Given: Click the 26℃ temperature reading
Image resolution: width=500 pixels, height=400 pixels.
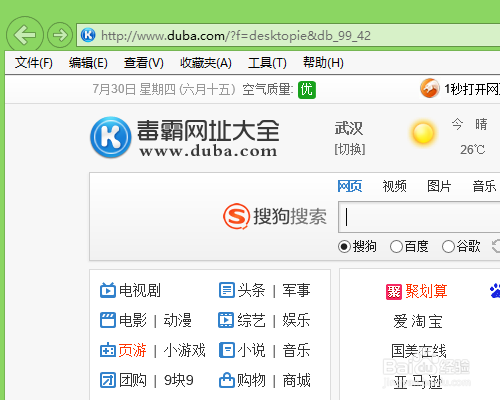Looking at the screenshot, I should coord(472,150).
